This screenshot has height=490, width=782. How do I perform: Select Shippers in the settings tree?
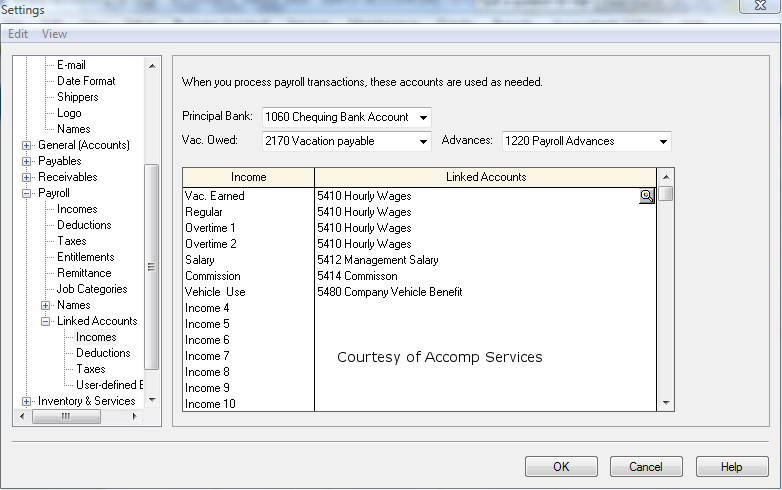click(x=78, y=97)
